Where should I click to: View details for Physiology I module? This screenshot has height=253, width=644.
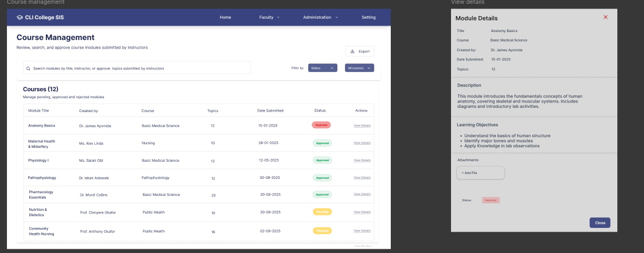click(x=362, y=160)
